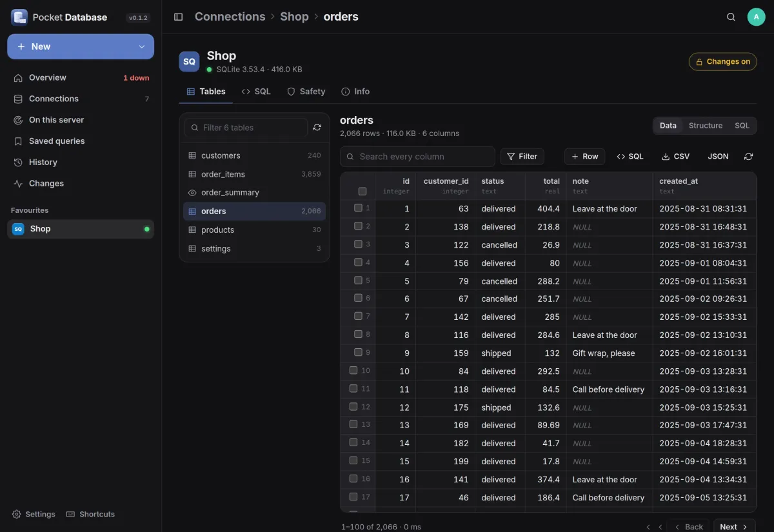
Task: Click the SQ Shop database badge icon
Action: (189, 62)
